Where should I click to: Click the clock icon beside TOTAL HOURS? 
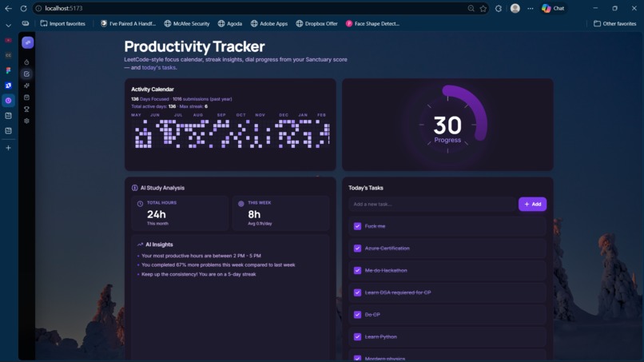point(140,204)
